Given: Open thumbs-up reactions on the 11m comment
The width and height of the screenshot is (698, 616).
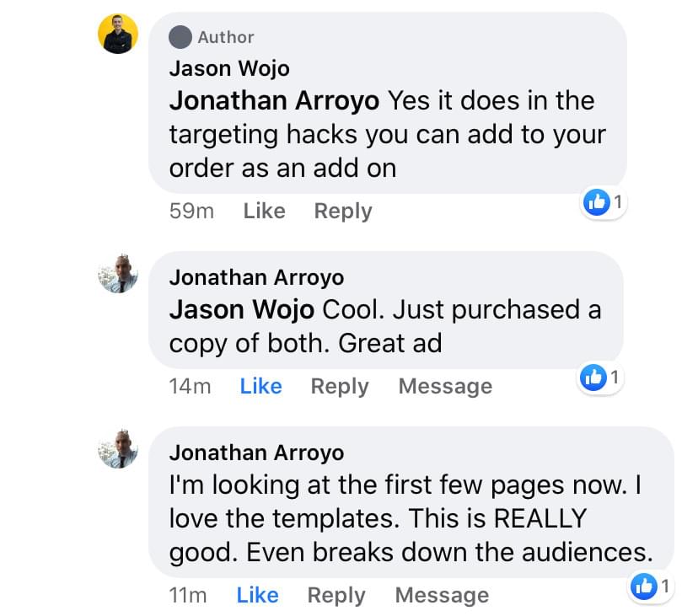Looking at the screenshot, I should (652, 587).
